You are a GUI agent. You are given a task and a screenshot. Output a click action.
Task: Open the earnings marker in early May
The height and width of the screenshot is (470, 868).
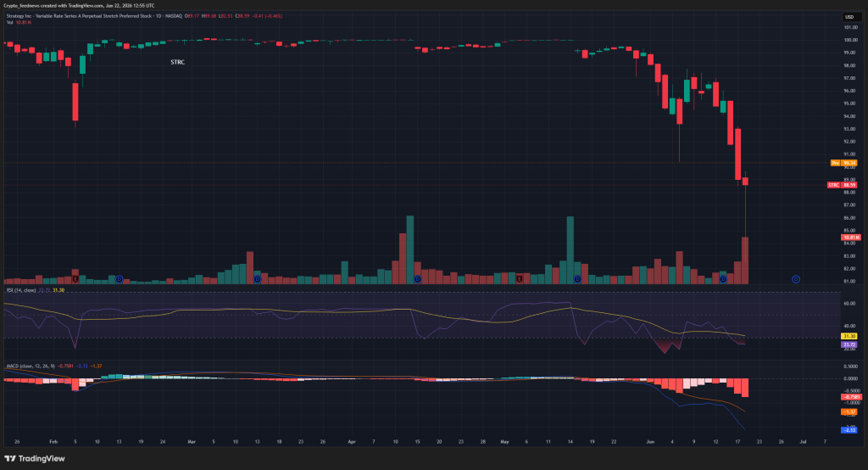520,279
